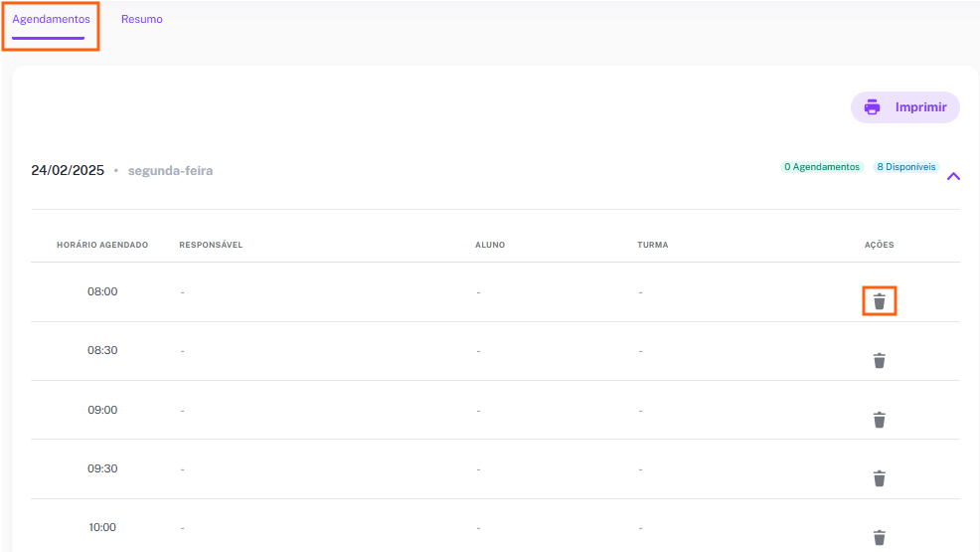
Task: Collapse the 24/02/2025 schedule section
Action: pos(953,176)
